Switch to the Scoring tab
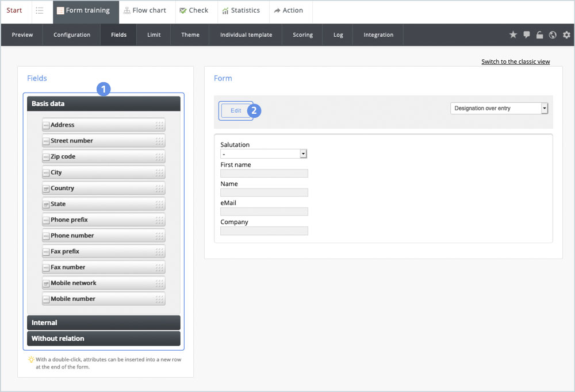This screenshot has width=575, height=392. pos(302,35)
